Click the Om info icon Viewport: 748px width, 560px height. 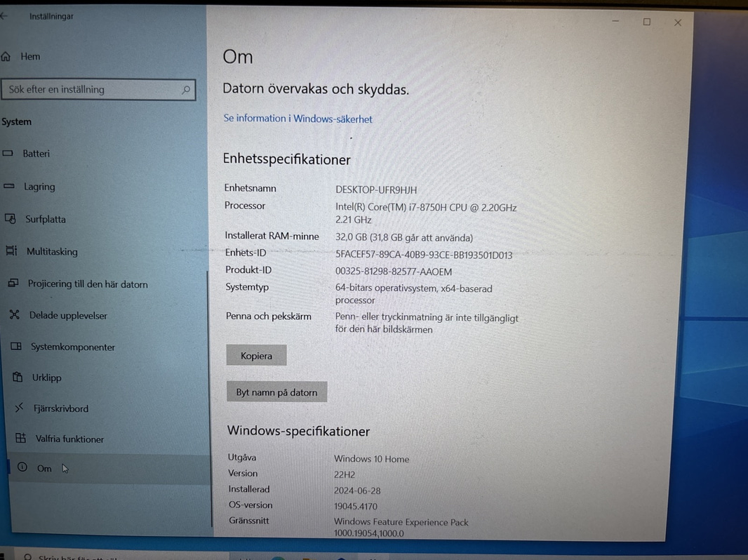click(x=22, y=467)
